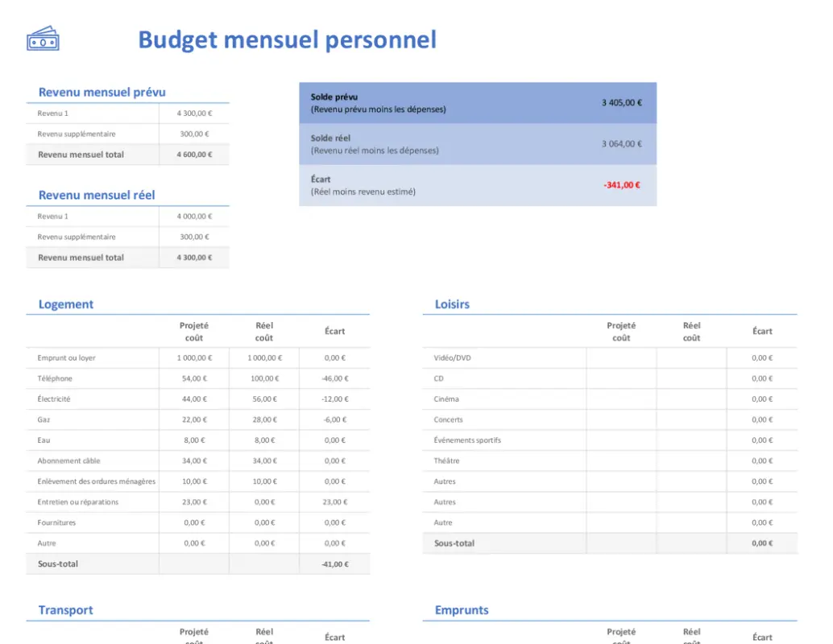Click the Emprunts section heading
The image size is (833, 644).
click(461, 610)
